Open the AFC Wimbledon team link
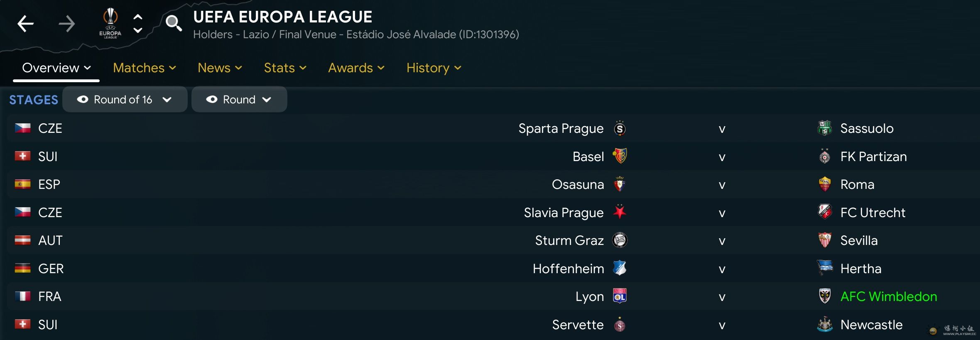Screen dimensions: 980x340 click(x=888, y=296)
